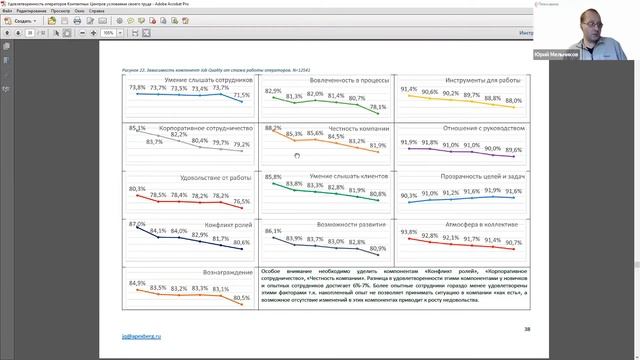The height and width of the screenshot is (360, 640).
Task: Click chart title Умение слышать сотрудников
Action: click(209, 80)
